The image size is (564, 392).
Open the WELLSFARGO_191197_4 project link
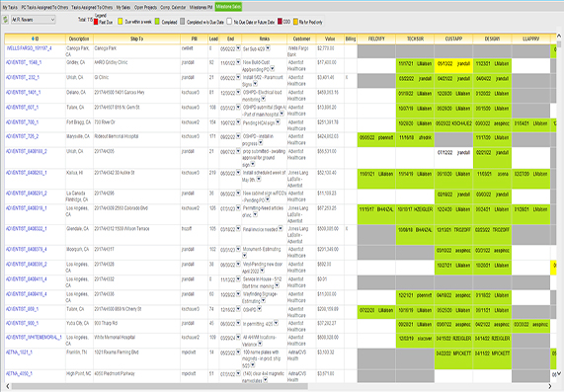[x=29, y=48]
